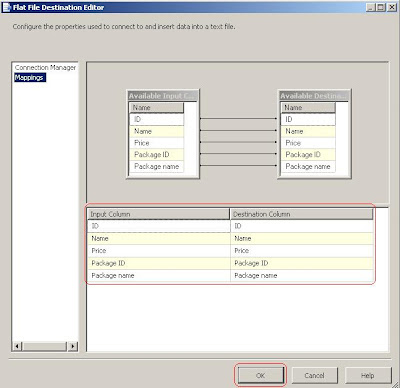Click the Price cell under Destination Column
The height and width of the screenshot is (388, 400).
pyautogui.click(x=302, y=251)
